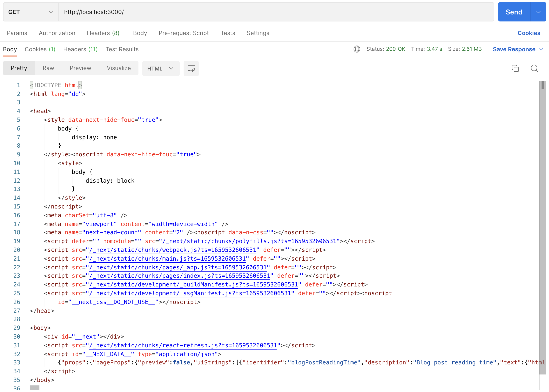
Task: Follow the polyfills.js script link
Action: (249, 241)
